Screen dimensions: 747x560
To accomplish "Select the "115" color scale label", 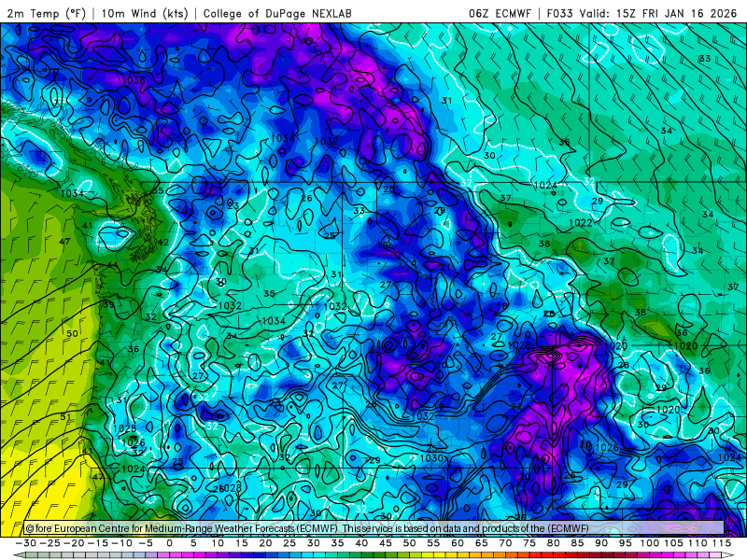I will [722, 543].
